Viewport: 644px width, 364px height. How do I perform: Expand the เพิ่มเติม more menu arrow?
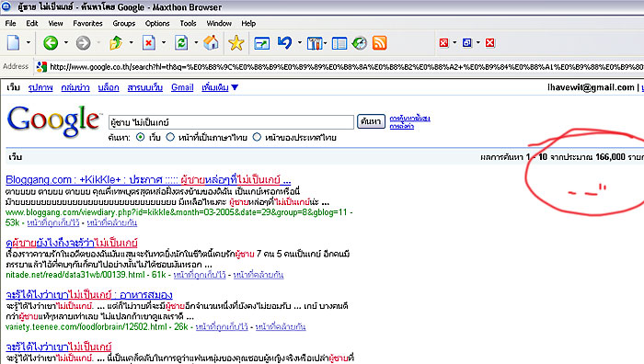(235, 87)
